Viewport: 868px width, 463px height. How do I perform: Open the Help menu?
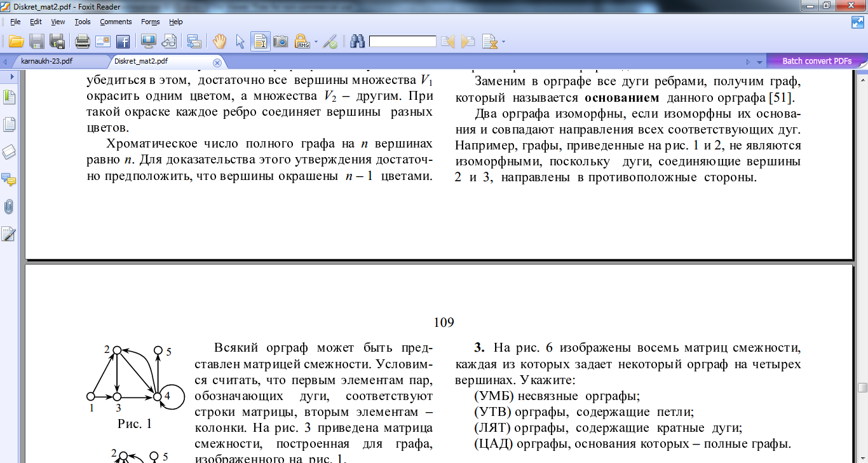point(175,22)
